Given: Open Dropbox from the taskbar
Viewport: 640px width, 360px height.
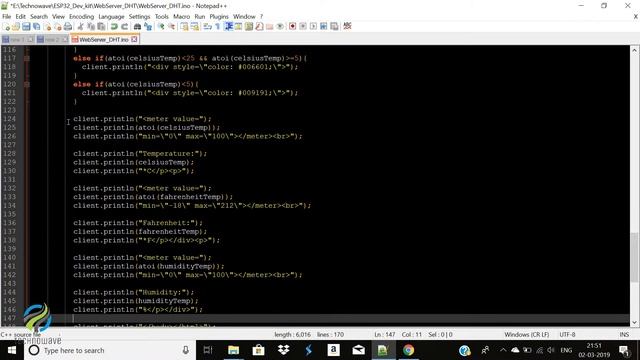Looking at the screenshot, I should click(x=283, y=350).
